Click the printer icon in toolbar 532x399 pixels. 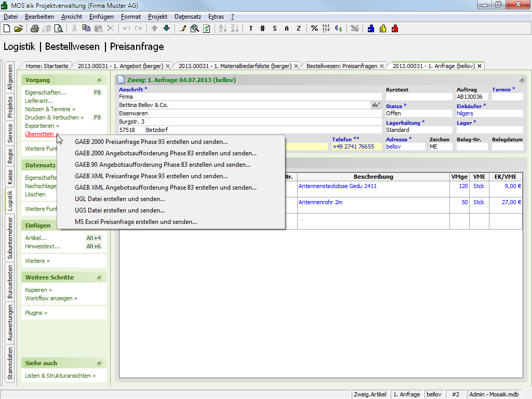tap(35, 29)
